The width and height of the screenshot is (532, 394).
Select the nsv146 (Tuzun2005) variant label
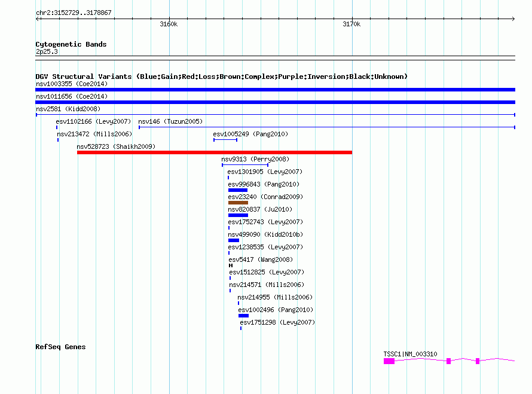170,121
